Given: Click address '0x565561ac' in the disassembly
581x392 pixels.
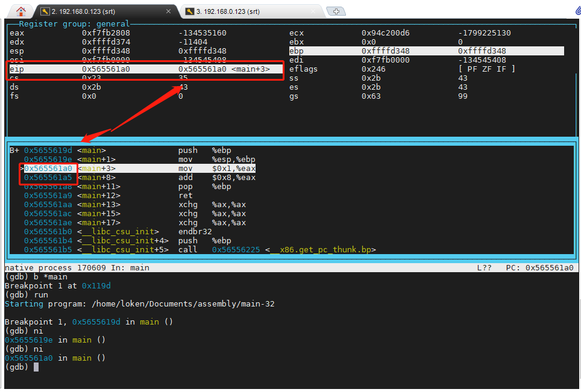Looking at the screenshot, I should (x=48, y=214).
